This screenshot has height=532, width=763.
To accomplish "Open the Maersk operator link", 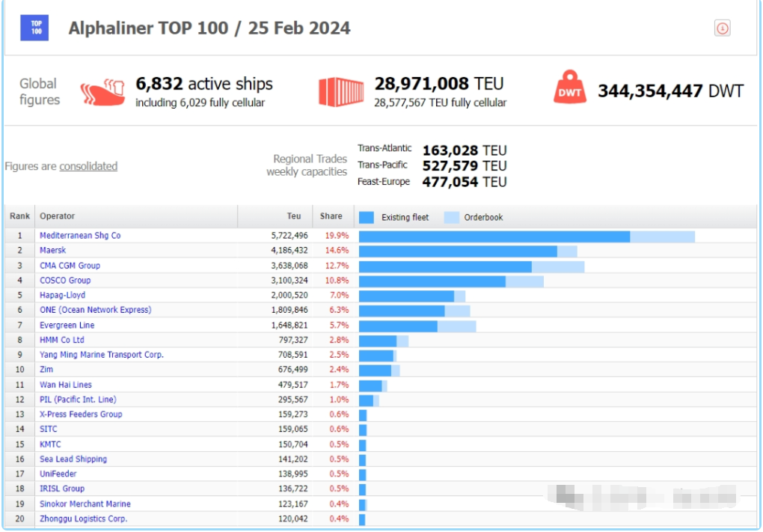I will point(53,250).
